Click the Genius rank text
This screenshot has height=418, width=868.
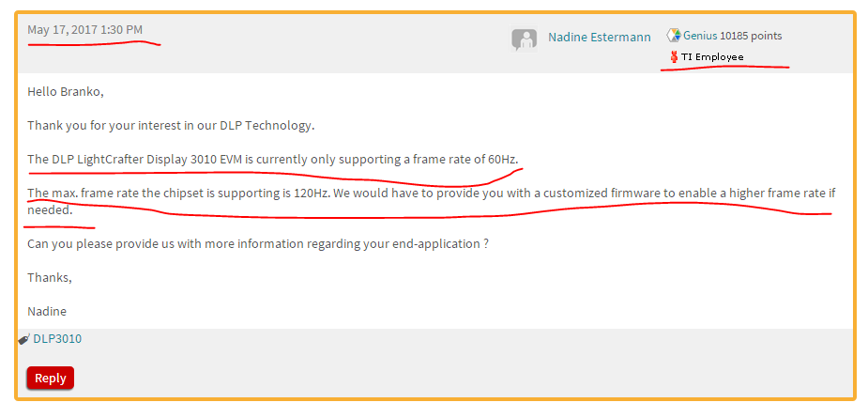(700, 36)
